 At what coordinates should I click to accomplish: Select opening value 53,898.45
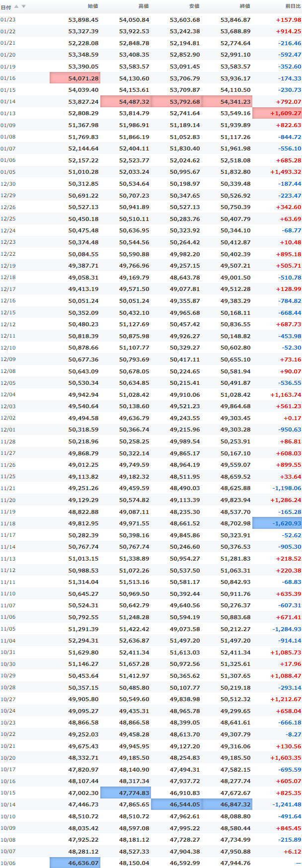[83, 20]
